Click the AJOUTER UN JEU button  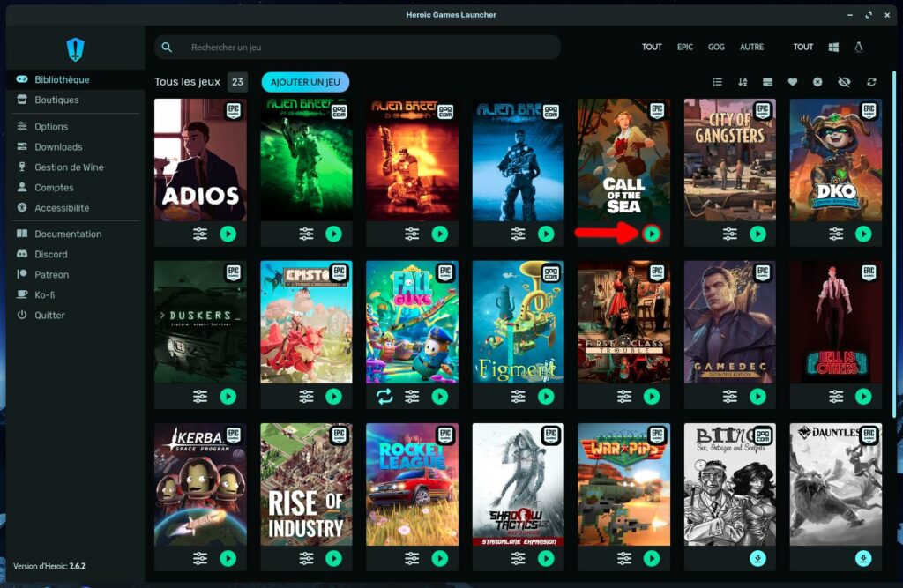pyautogui.click(x=305, y=82)
